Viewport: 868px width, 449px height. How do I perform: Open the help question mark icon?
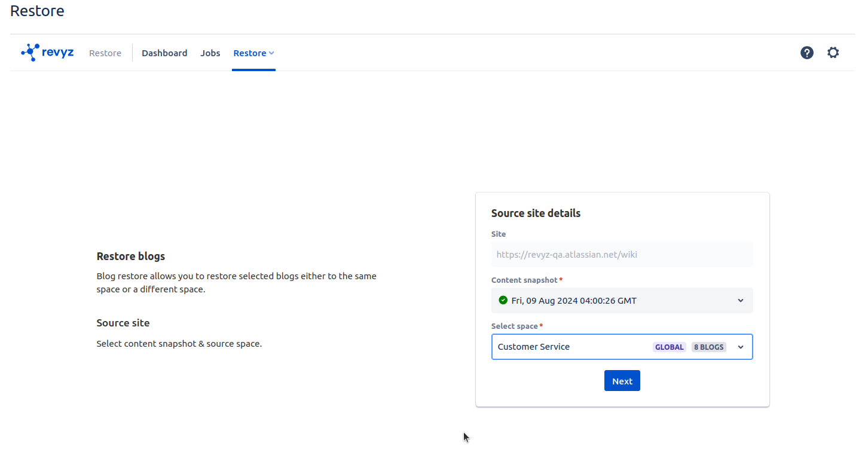(806, 53)
